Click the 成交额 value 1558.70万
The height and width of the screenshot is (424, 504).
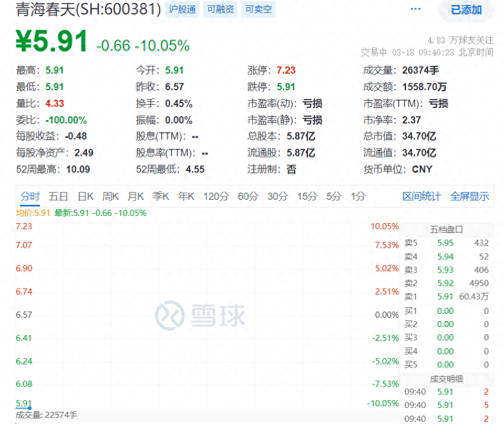pyautogui.click(x=425, y=87)
